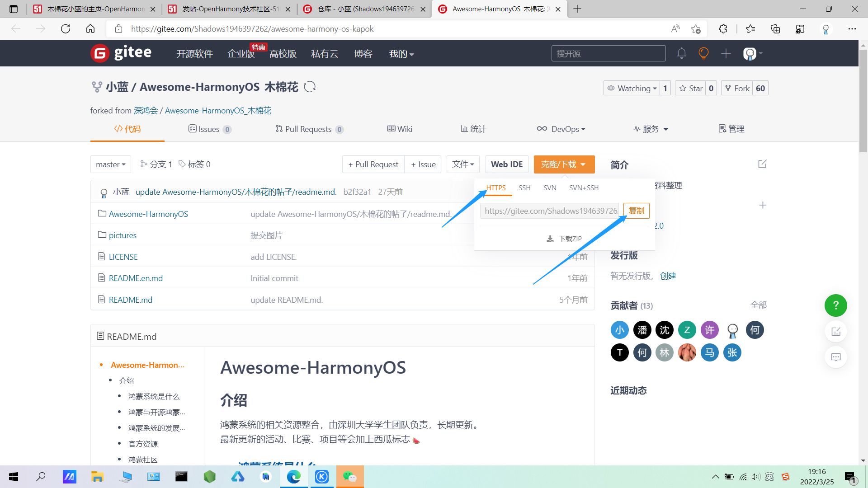Open notifications bell icon

681,53
